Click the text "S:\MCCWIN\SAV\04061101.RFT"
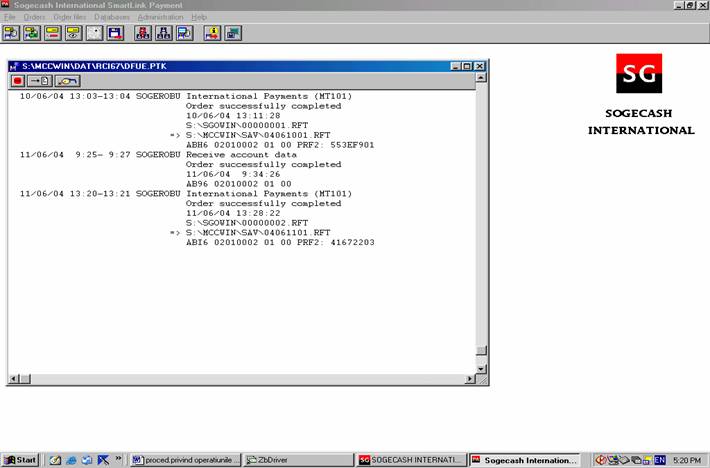The image size is (710, 468). tap(258, 233)
